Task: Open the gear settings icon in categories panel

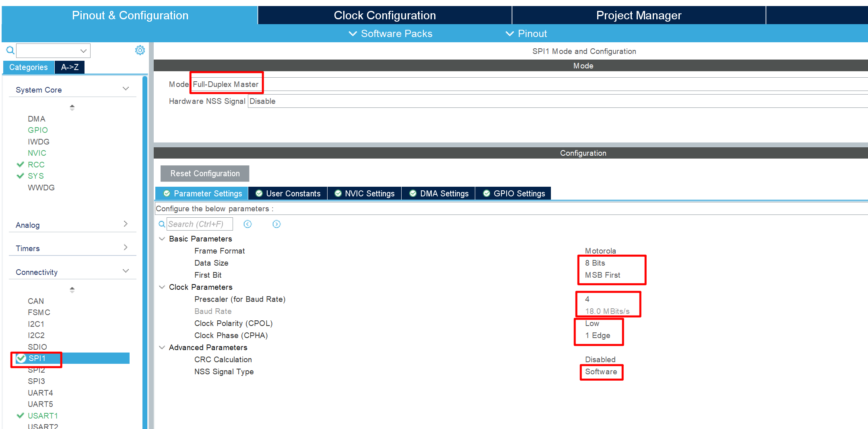Action: pyautogui.click(x=140, y=50)
